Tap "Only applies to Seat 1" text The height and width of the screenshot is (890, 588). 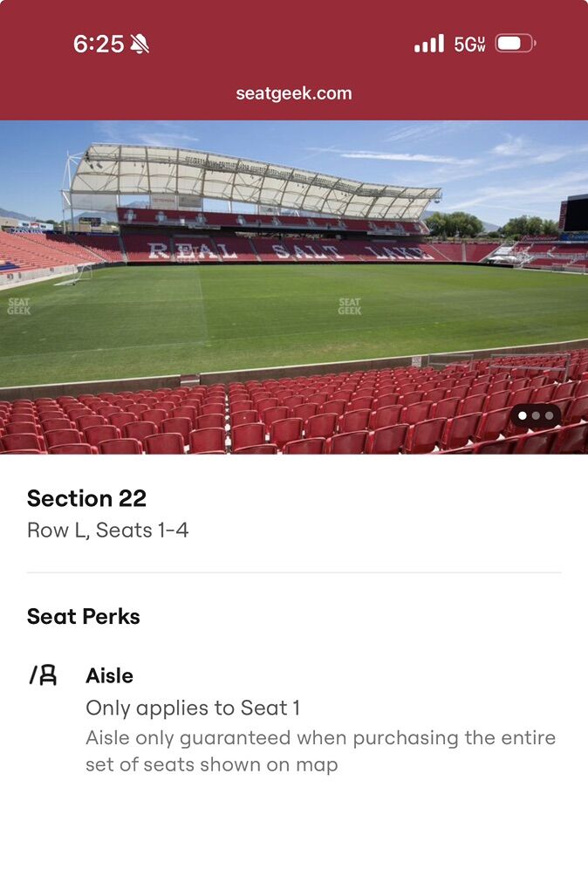192,708
